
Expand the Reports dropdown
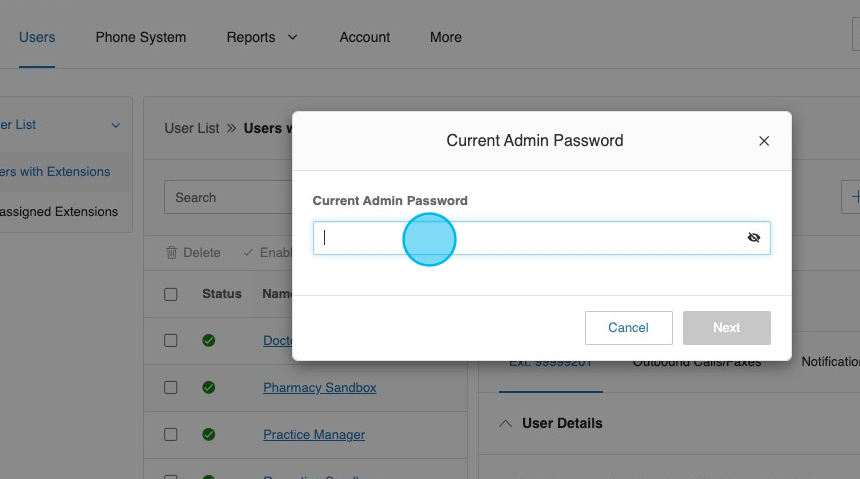tap(262, 37)
